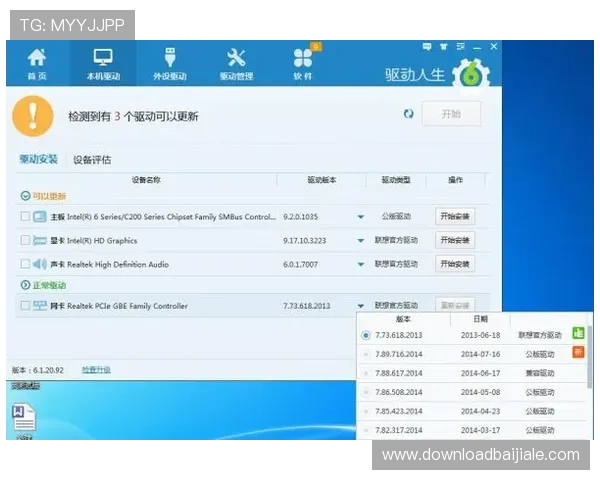Image resolution: width=600 pixels, height=480 pixels.
Task: Click the 公版驱动 type in SMBus row
Action: [x=396, y=217]
